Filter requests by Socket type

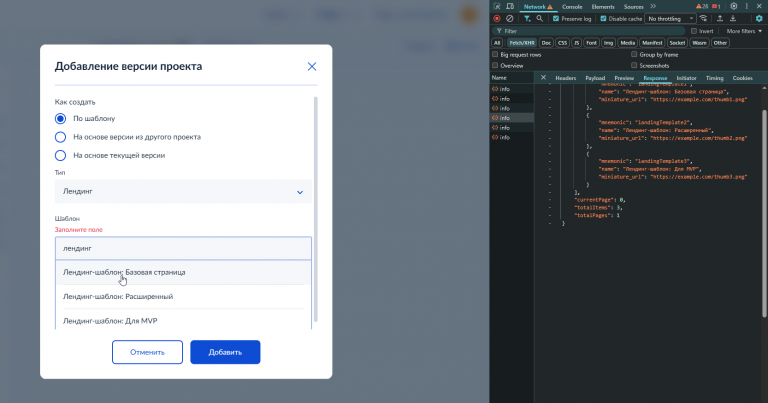pyautogui.click(x=677, y=43)
